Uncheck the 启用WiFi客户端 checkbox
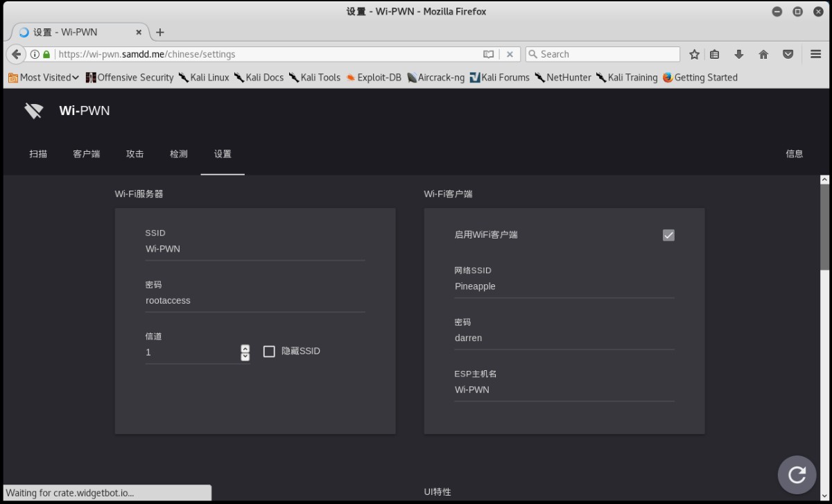 [668, 235]
